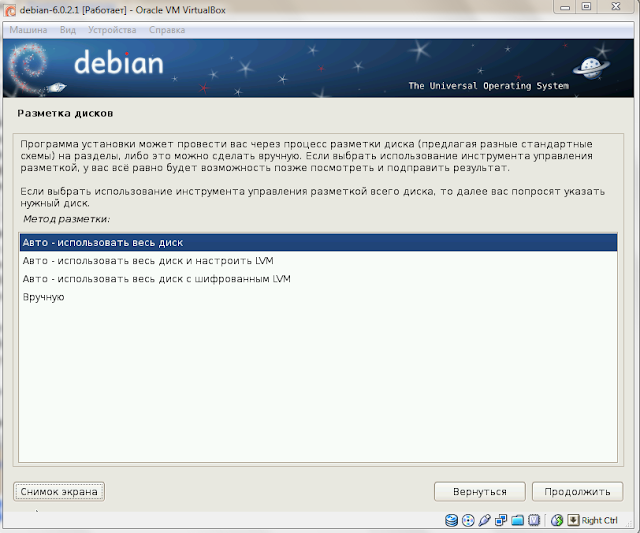
Task: Click the Right Ctrl host key label
Action: point(599,520)
